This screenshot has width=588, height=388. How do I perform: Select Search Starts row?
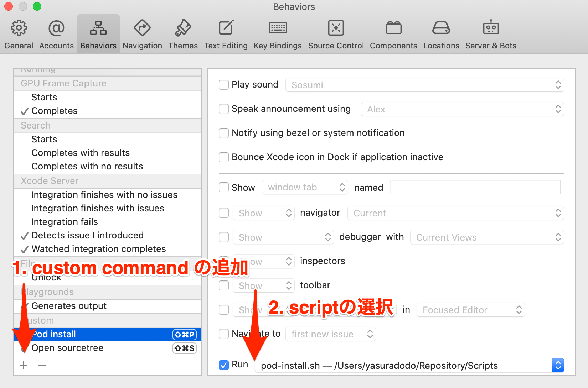(107, 140)
